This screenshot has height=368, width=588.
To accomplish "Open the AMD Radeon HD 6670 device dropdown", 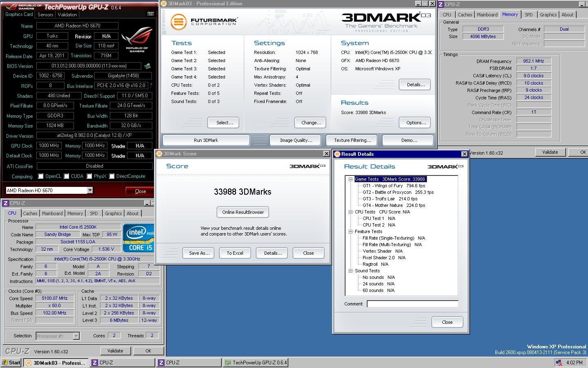I will 90,190.
